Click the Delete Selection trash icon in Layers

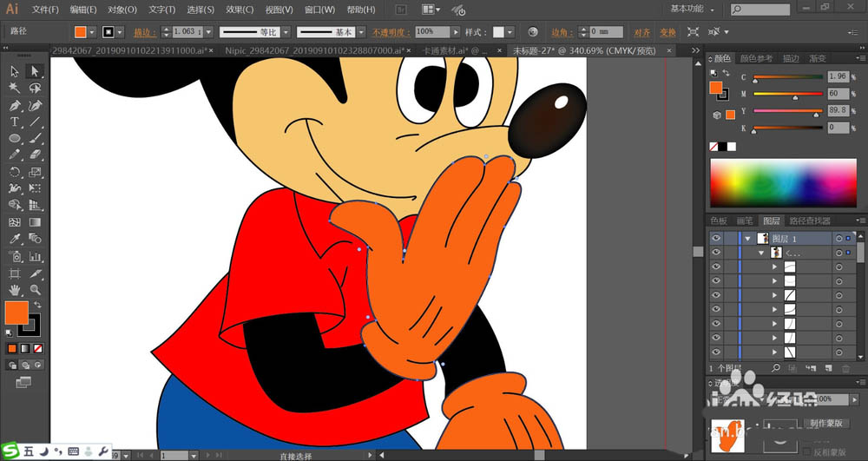pos(845,368)
